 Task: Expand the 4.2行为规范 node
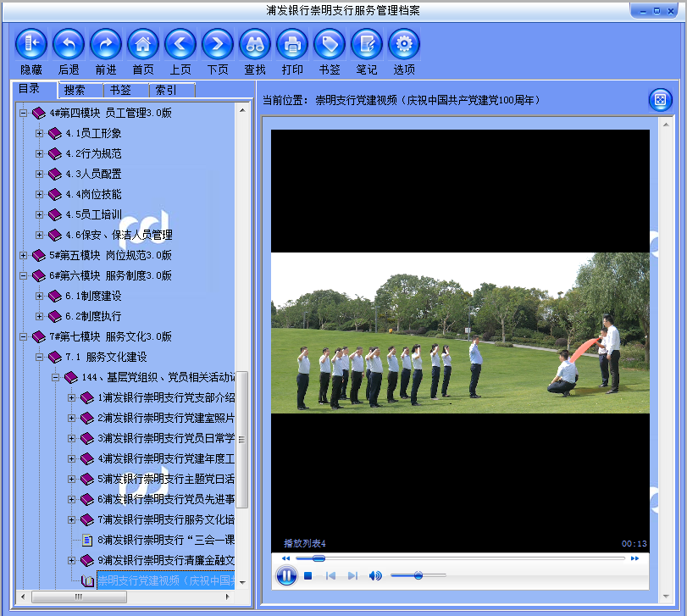(x=40, y=153)
